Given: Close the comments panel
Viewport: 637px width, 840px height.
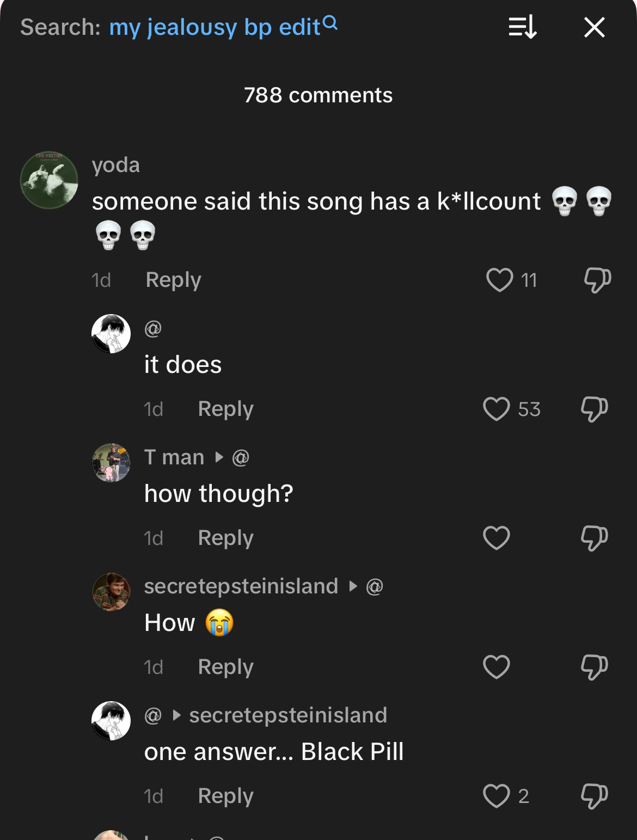Looking at the screenshot, I should 594,27.
